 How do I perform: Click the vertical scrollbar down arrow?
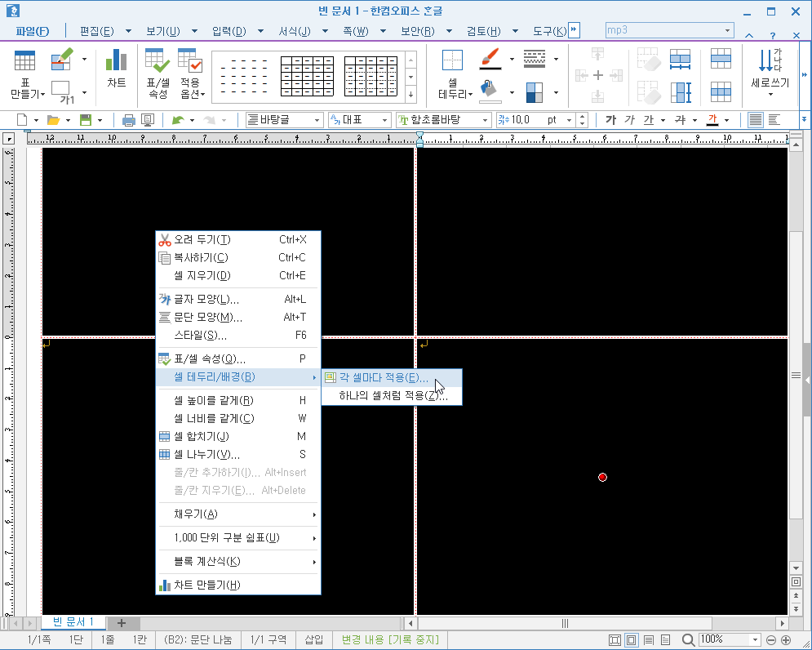(x=796, y=568)
